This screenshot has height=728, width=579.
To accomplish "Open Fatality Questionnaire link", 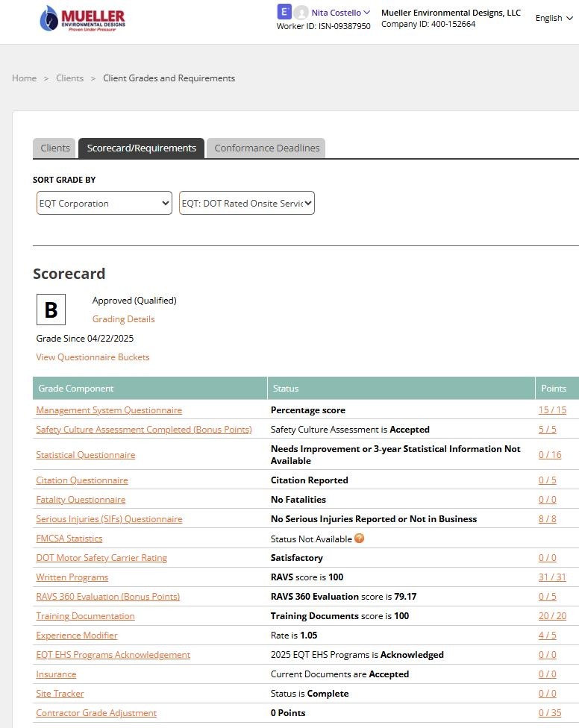I will [81, 500].
